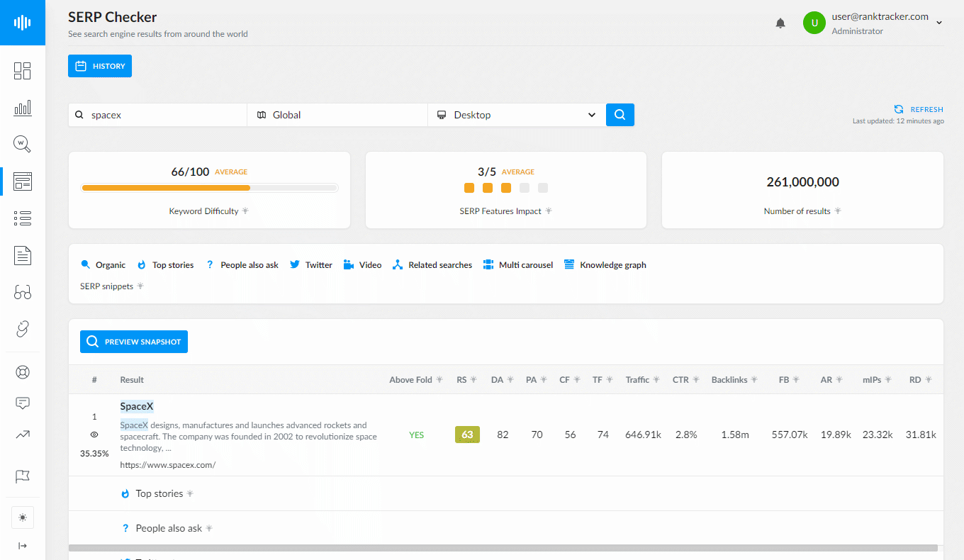
Task: Open the document page icon in the sidebar
Action: (x=23, y=255)
